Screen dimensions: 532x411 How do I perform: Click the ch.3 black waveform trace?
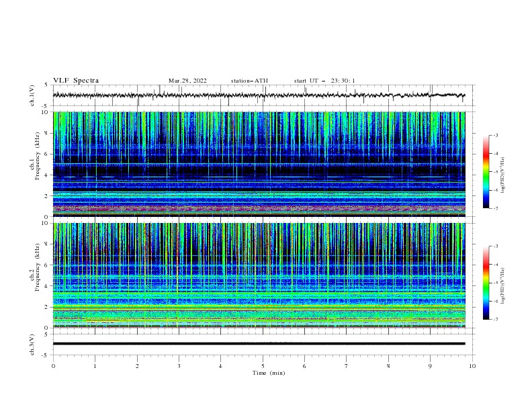click(x=259, y=344)
